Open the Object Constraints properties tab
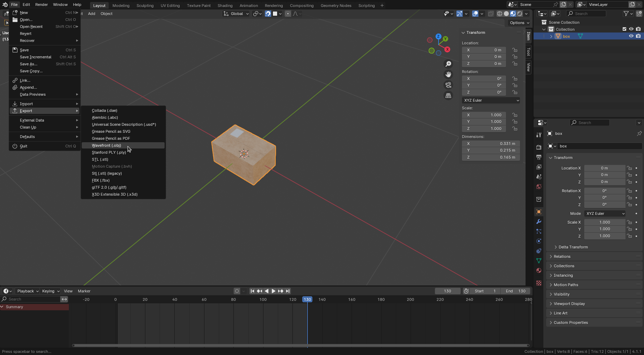The image size is (644, 355). pos(539,251)
